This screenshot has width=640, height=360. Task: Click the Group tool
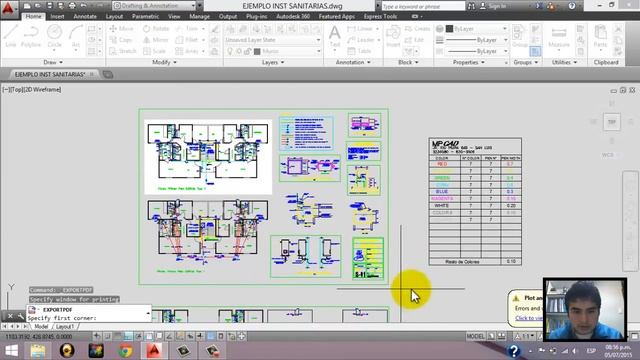[520, 36]
